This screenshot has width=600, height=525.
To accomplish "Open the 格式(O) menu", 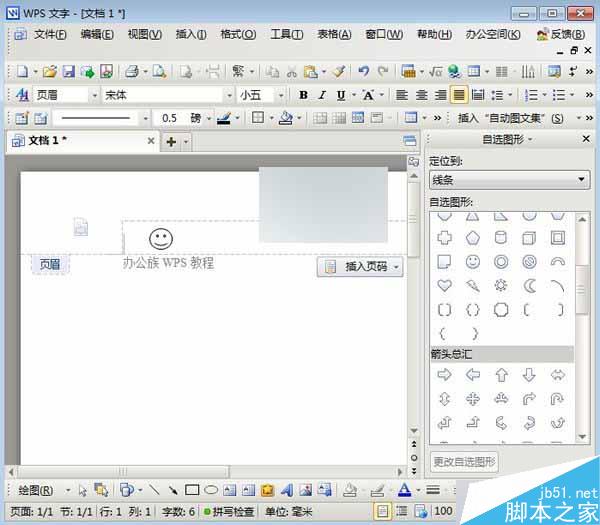I will pos(238,34).
